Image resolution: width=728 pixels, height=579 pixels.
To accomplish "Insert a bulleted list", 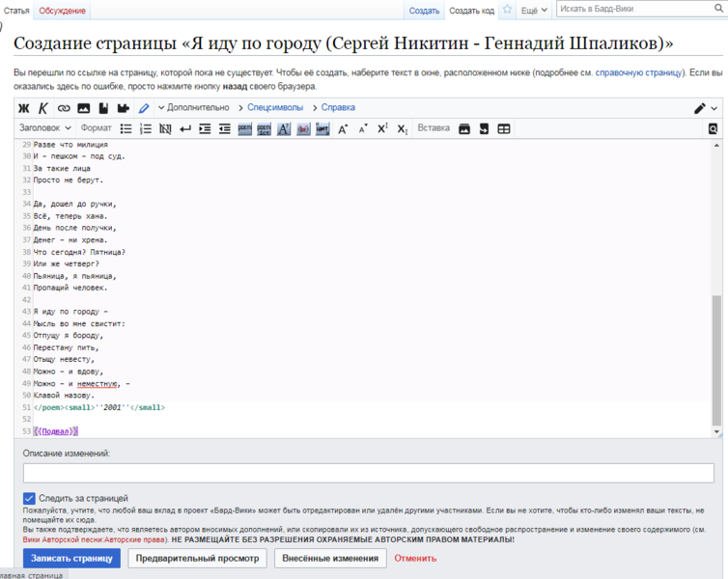I will click(126, 128).
